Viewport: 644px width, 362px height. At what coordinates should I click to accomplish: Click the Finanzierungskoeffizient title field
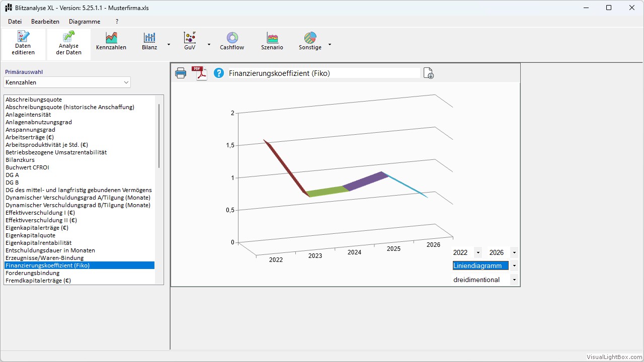(324, 73)
